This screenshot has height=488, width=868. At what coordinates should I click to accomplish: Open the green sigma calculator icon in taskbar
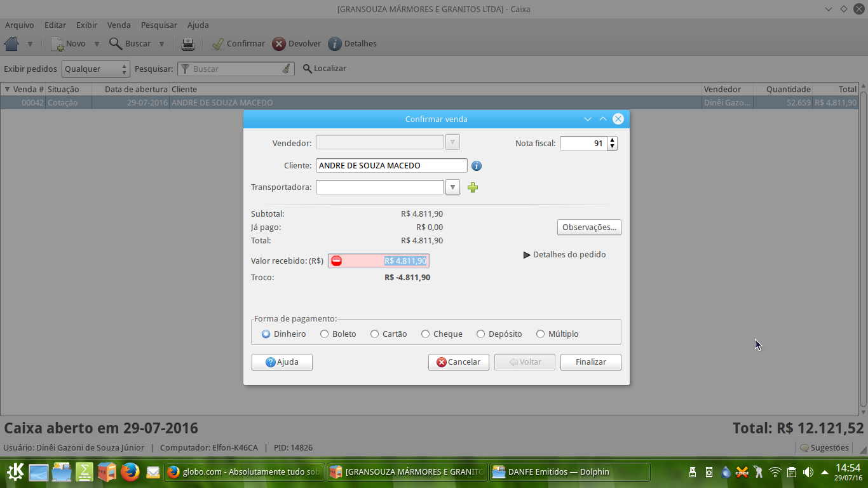85,471
